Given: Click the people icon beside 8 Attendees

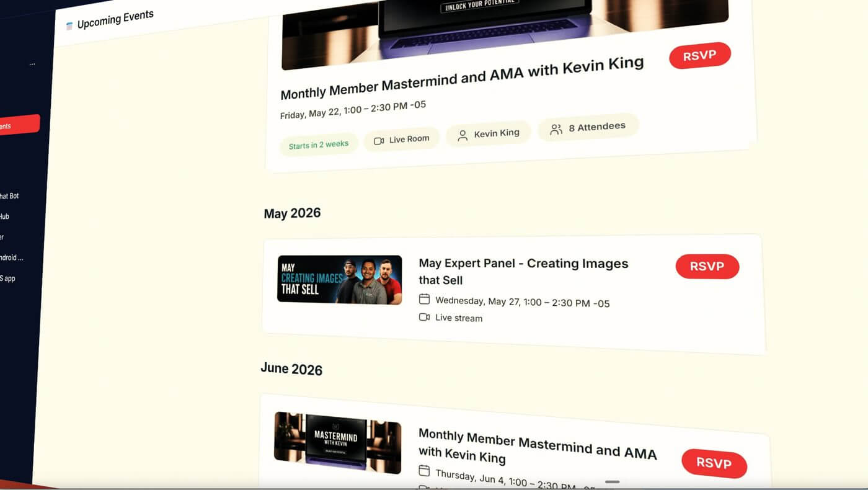Looking at the screenshot, I should point(556,129).
